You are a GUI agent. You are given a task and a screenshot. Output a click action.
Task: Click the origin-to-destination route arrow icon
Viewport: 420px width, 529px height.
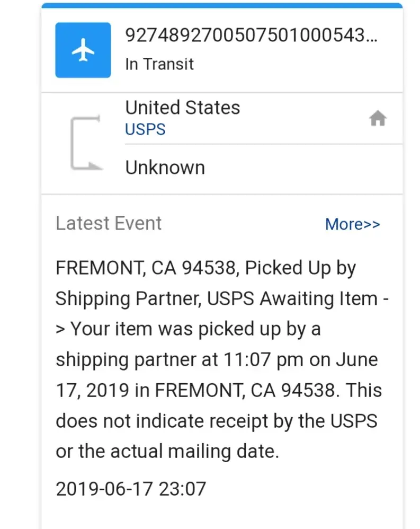86,144
